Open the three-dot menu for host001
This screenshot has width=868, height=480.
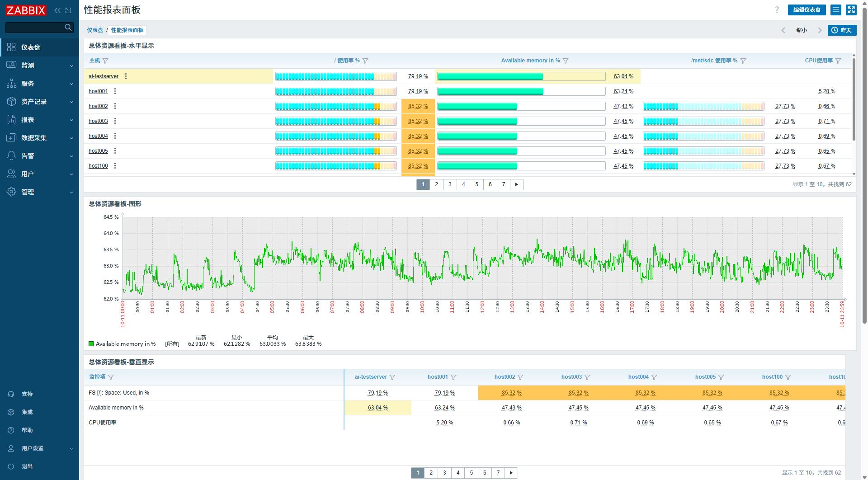[x=115, y=91]
